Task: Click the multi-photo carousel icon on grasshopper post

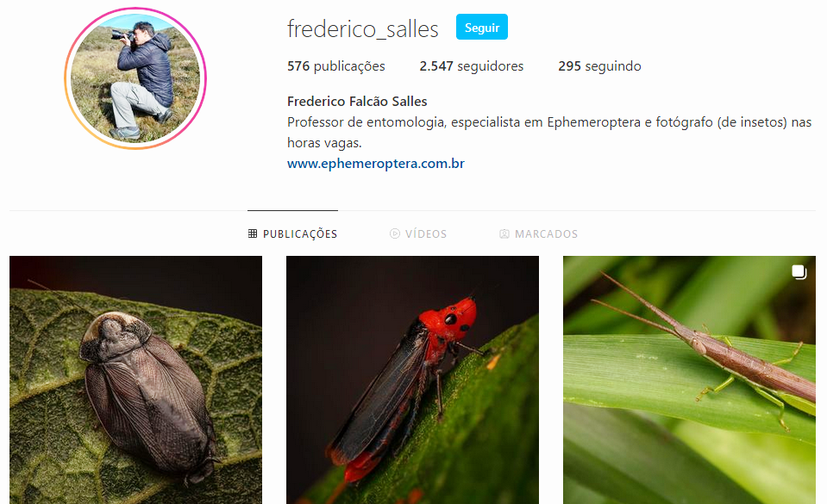Action: pyautogui.click(x=799, y=272)
